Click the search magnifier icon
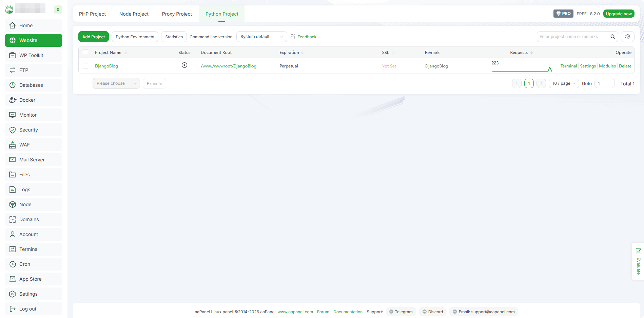Viewport: 644px width, 318px height. 613,37
